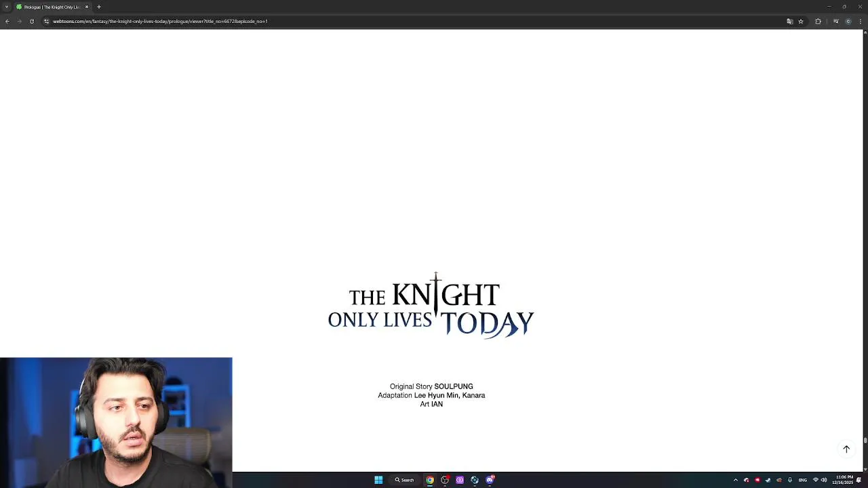Click the webtoons.com URL in address bar
Screen dimensions: 868x488
[160, 21]
